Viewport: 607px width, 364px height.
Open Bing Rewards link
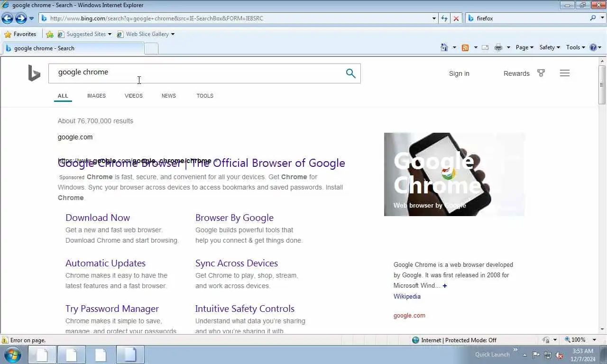(x=516, y=73)
